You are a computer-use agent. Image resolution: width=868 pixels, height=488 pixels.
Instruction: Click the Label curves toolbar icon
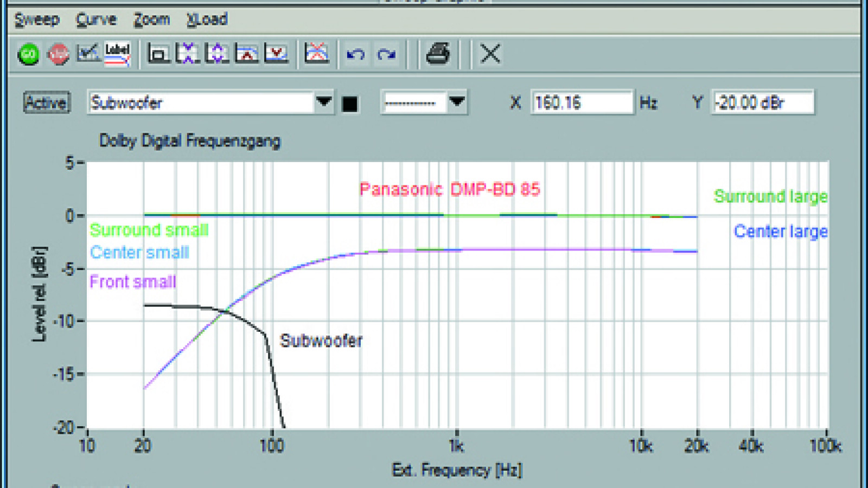(x=117, y=54)
